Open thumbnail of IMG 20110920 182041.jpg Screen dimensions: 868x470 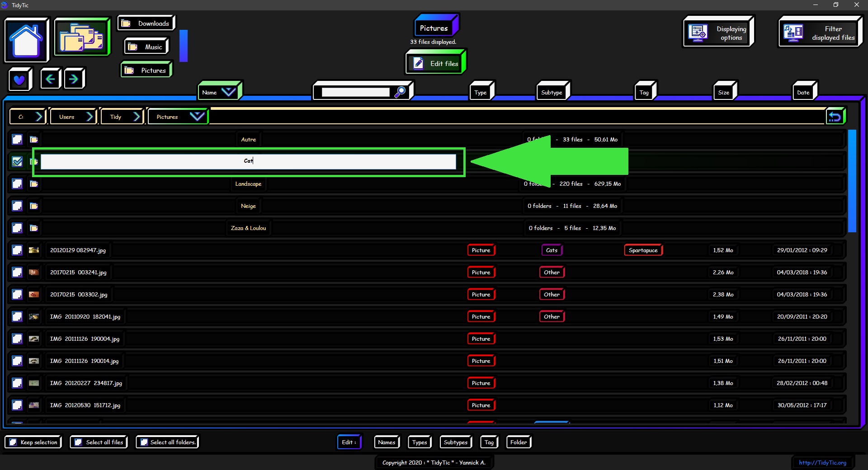coord(34,316)
